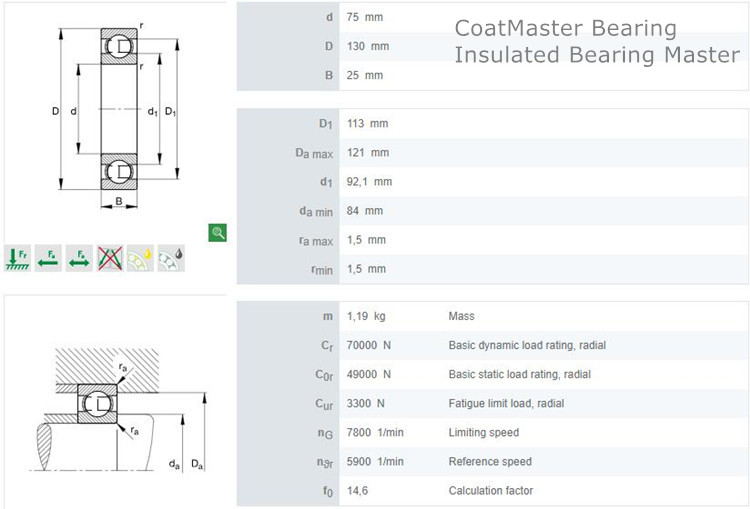The image size is (750, 509).
Task: Select the d1 value 92,1 mm
Action: pos(369,182)
